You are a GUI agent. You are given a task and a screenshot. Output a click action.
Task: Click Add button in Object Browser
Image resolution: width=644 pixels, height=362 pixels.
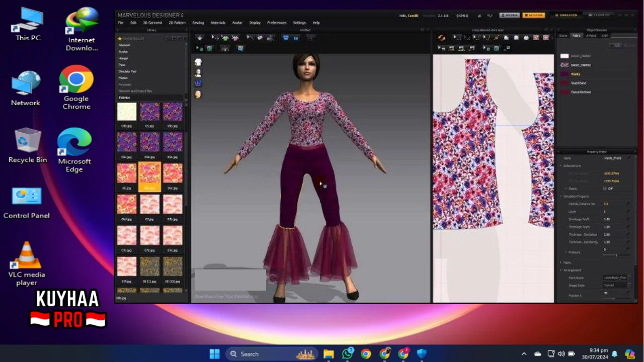click(x=614, y=45)
